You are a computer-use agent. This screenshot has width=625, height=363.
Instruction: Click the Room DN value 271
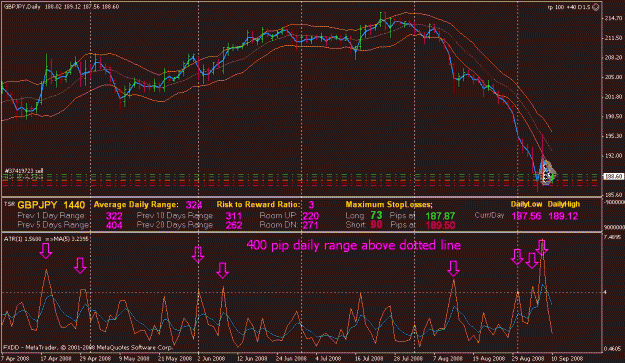click(311, 226)
